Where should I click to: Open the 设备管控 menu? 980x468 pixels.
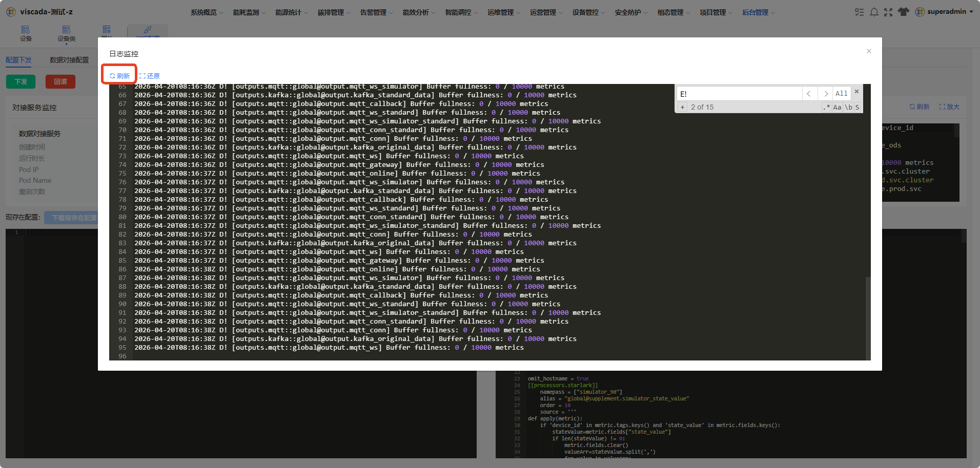588,12
